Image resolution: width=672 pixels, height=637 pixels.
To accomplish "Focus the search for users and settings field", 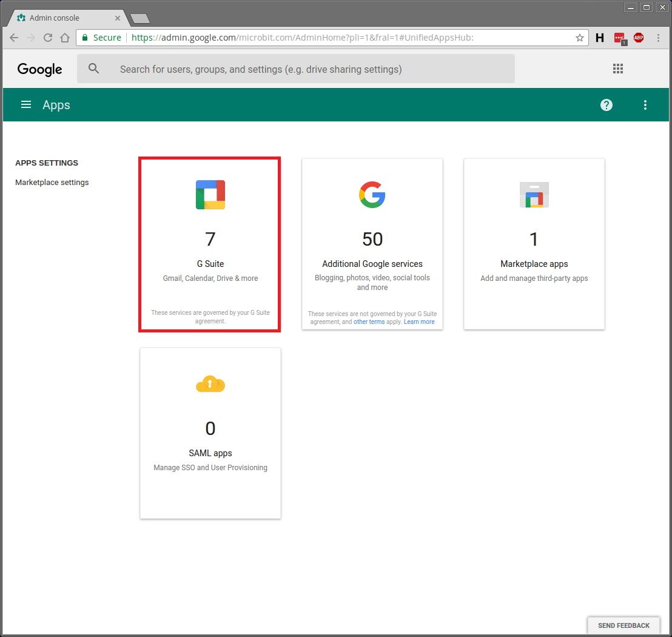I will point(296,69).
